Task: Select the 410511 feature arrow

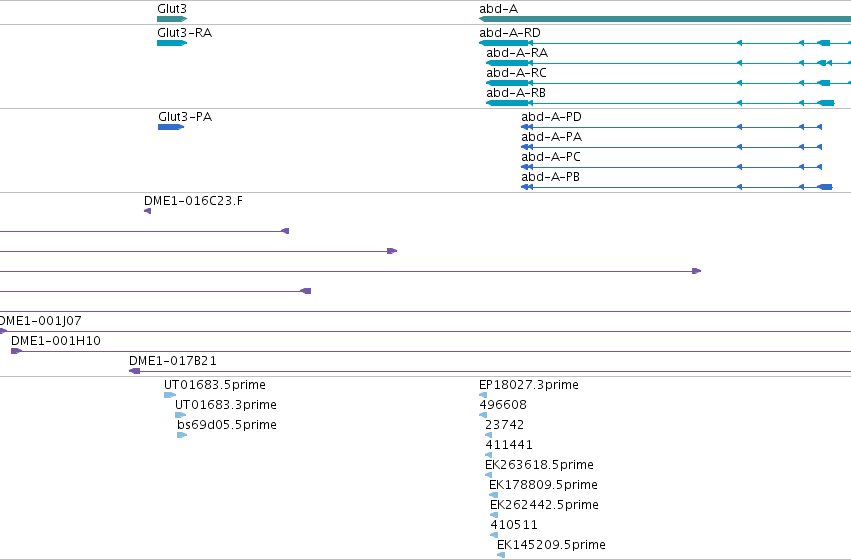Action: click(x=494, y=535)
